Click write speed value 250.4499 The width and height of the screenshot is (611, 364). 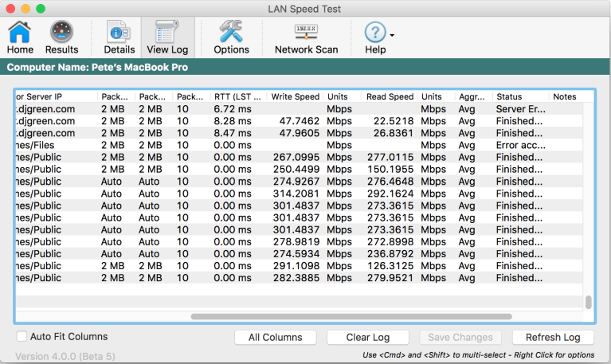(x=296, y=169)
